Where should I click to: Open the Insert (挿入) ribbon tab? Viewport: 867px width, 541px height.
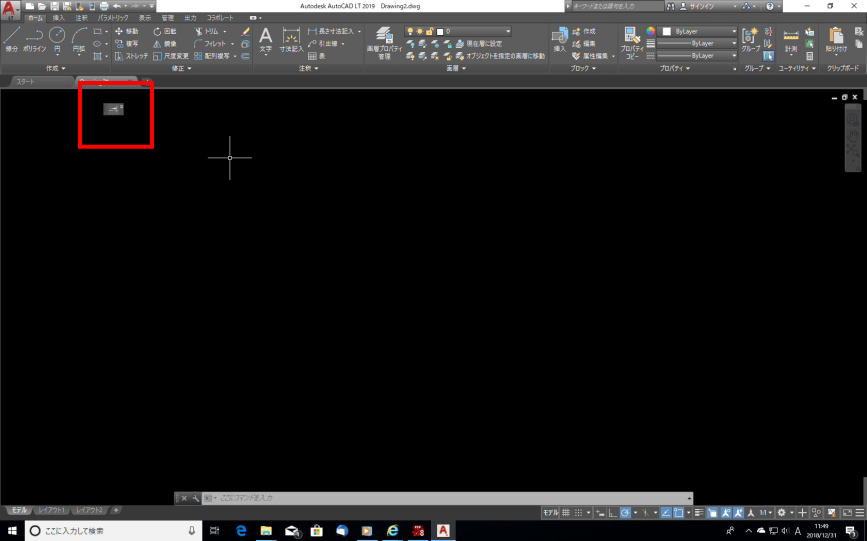(x=58, y=18)
